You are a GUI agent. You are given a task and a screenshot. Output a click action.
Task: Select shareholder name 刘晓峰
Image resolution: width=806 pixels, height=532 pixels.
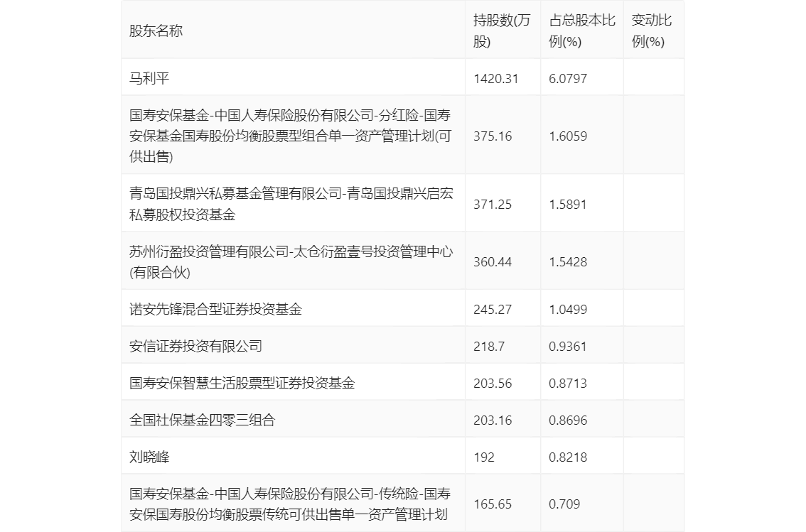point(149,457)
